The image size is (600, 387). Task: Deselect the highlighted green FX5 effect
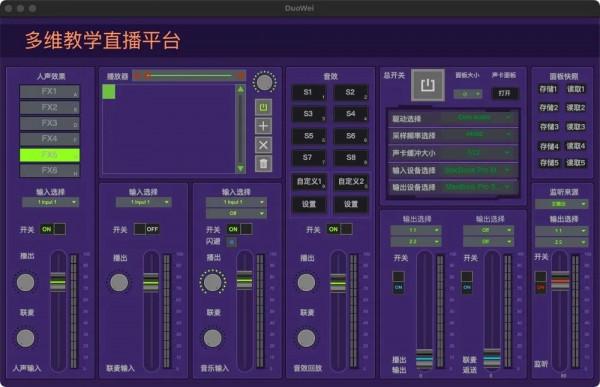point(50,155)
